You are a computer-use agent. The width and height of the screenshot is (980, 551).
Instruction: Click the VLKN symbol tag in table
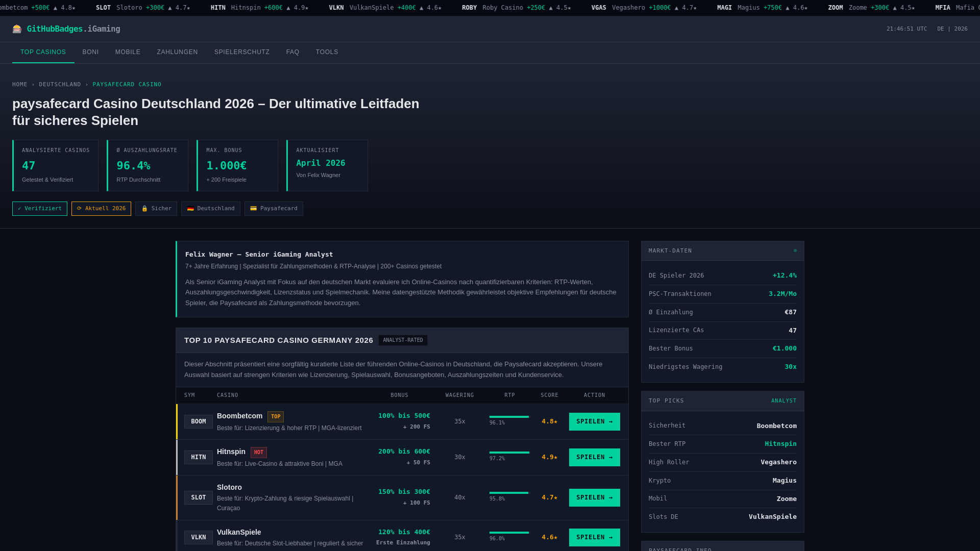click(x=199, y=537)
